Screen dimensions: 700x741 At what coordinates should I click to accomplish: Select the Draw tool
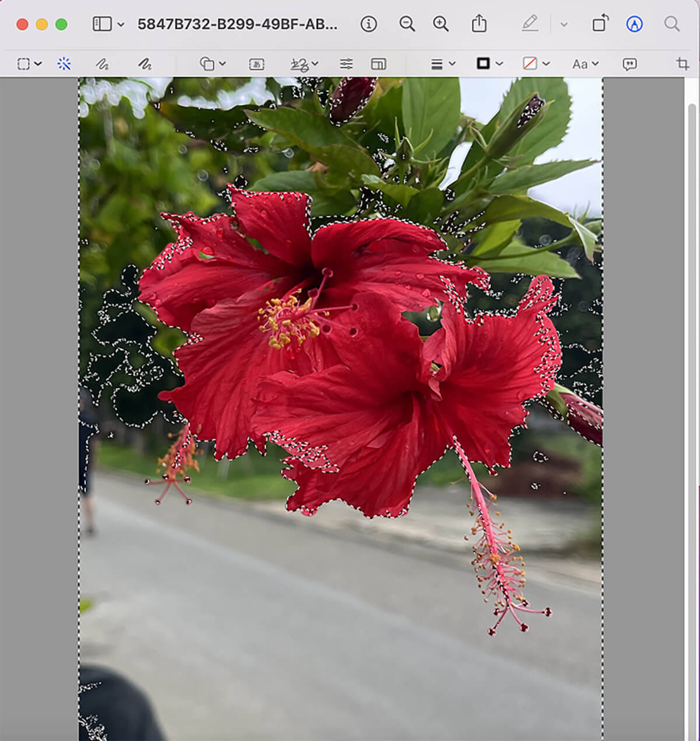point(145,64)
